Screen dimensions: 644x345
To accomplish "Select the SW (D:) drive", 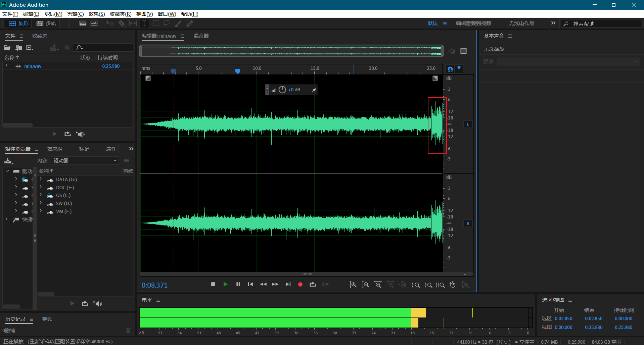I will [x=64, y=203].
